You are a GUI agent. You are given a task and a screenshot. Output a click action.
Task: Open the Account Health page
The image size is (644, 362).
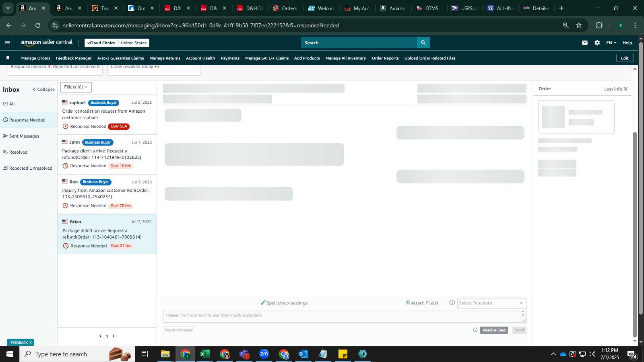tap(200, 58)
